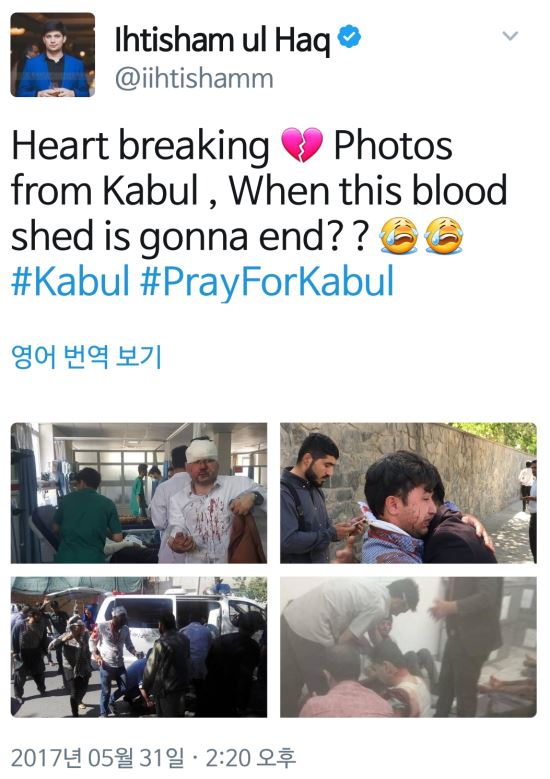Open the Ihtisham ul Haq display name
The height and width of the screenshot is (779, 550).
point(222,40)
